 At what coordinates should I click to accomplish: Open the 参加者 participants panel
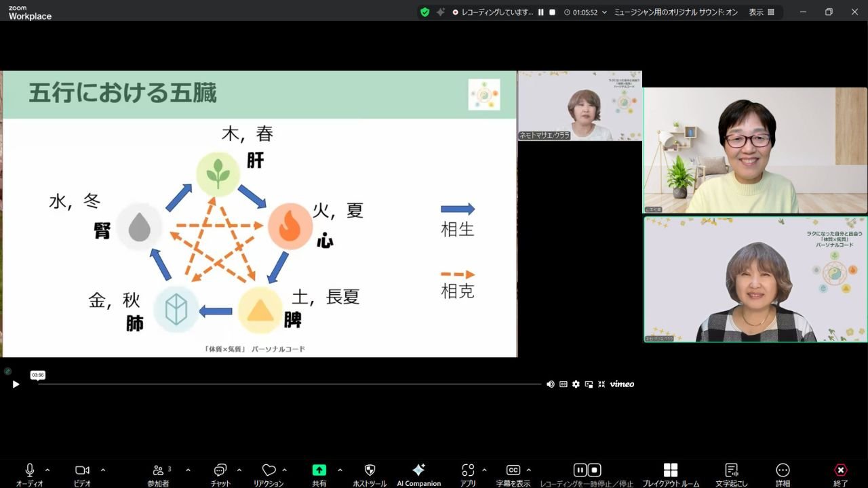tap(159, 470)
